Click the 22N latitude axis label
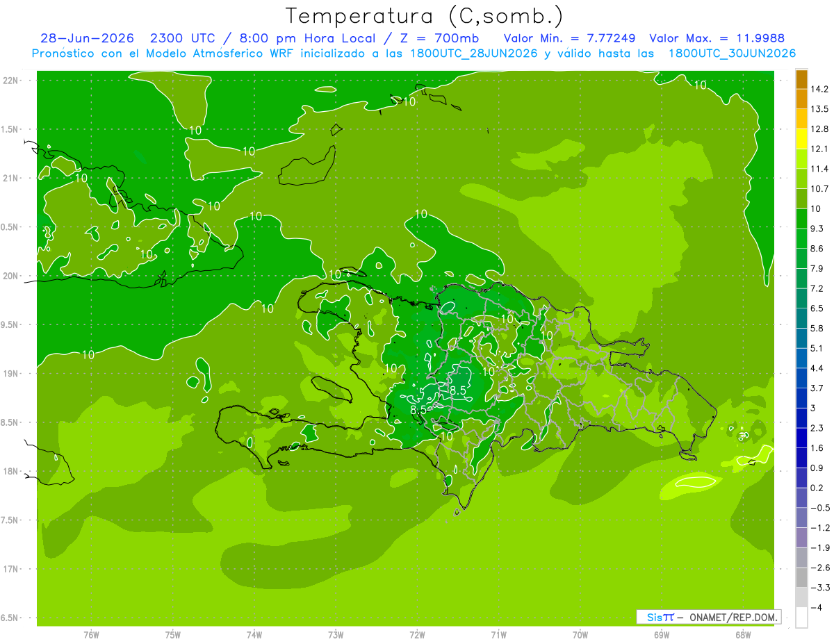The height and width of the screenshot is (644, 834). tap(11, 81)
